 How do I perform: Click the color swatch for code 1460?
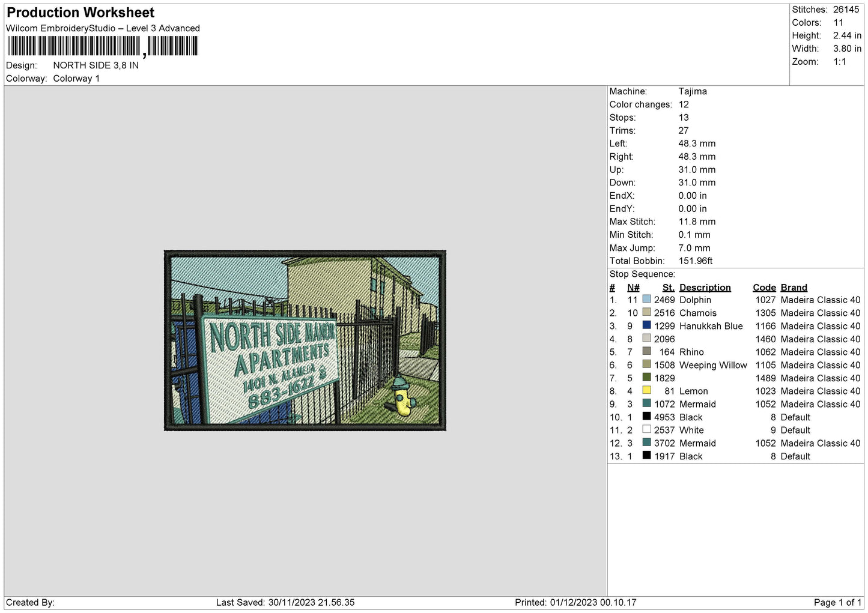pyautogui.click(x=646, y=338)
